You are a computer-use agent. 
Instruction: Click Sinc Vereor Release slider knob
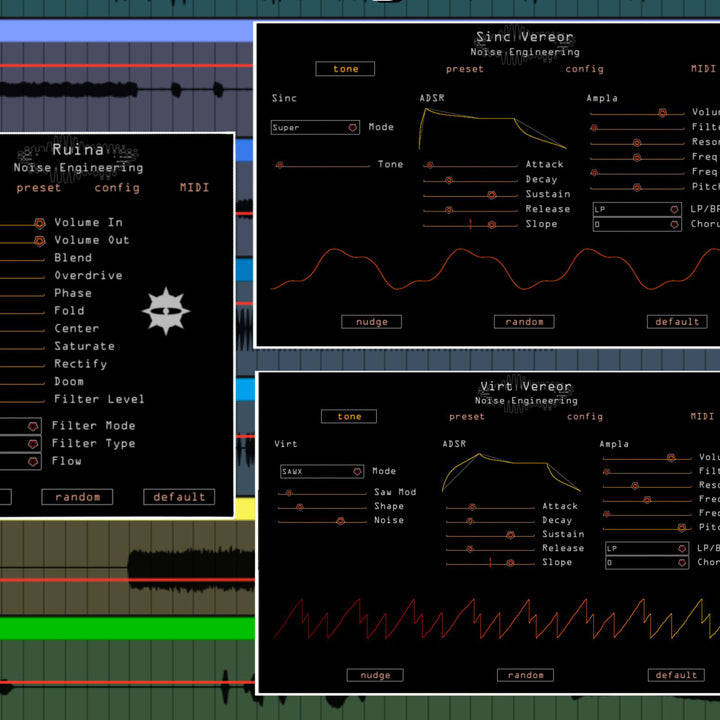tap(449, 210)
